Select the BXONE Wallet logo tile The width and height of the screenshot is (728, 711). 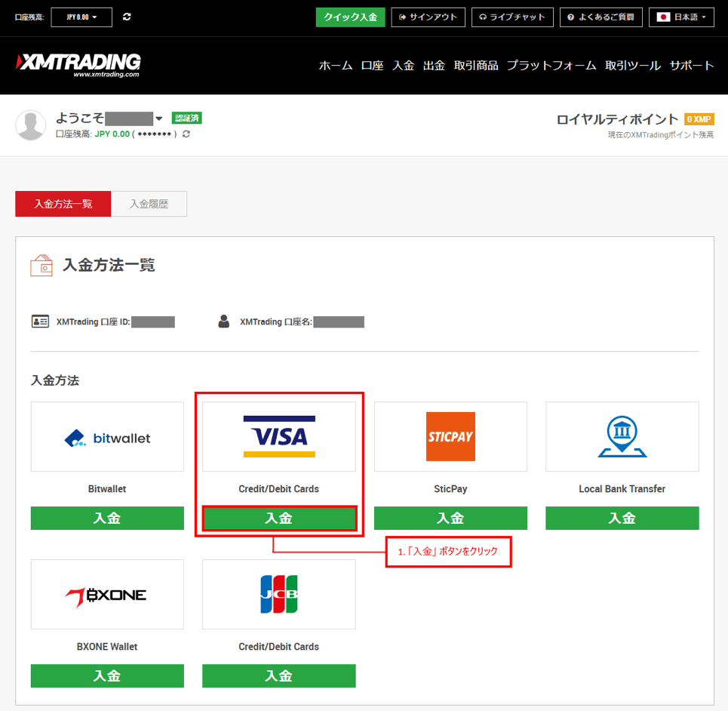[107, 595]
